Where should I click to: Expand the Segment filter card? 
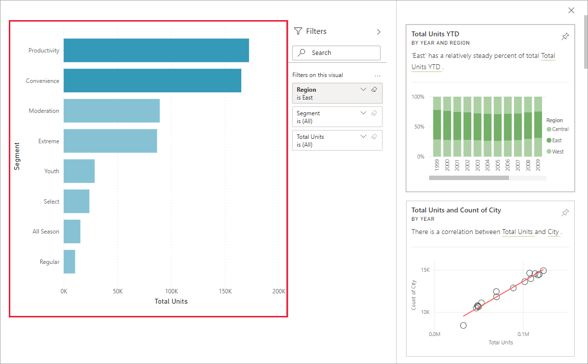(x=363, y=113)
